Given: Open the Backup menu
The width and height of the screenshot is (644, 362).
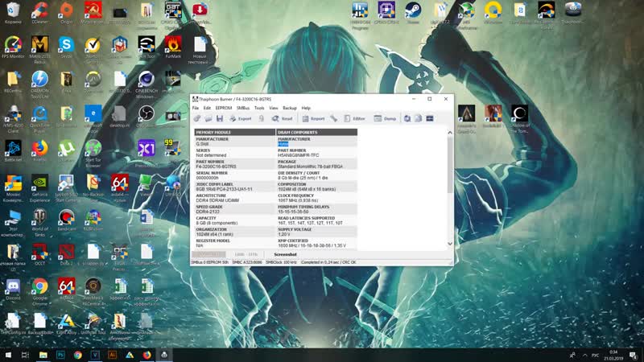Looking at the screenshot, I should point(290,108).
